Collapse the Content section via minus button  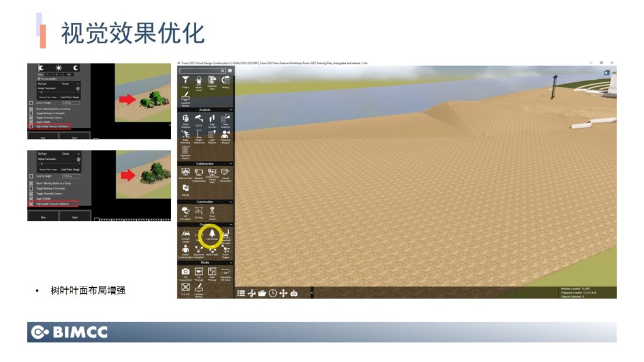tap(231, 224)
